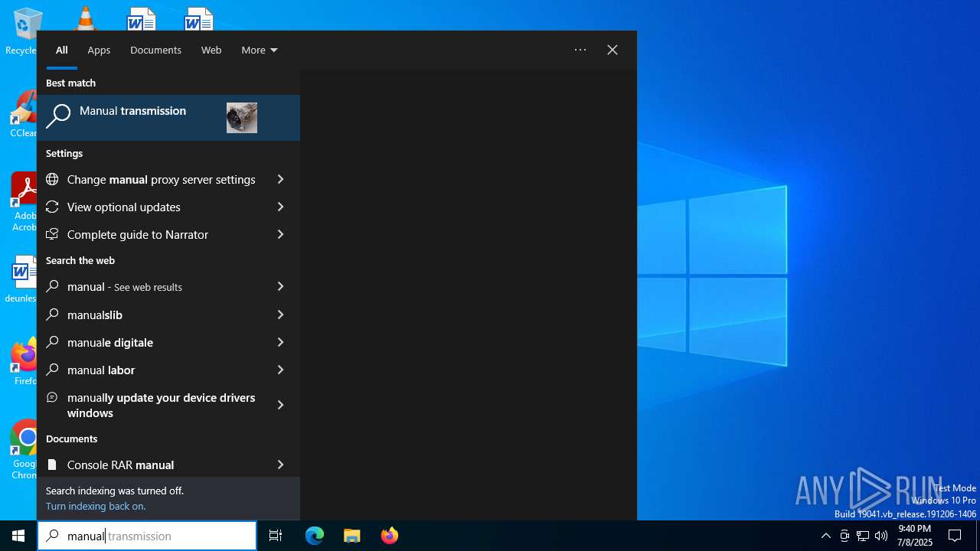Click the Manual transmission result thumbnail
The image size is (980, 551).
pyautogui.click(x=242, y=118)
